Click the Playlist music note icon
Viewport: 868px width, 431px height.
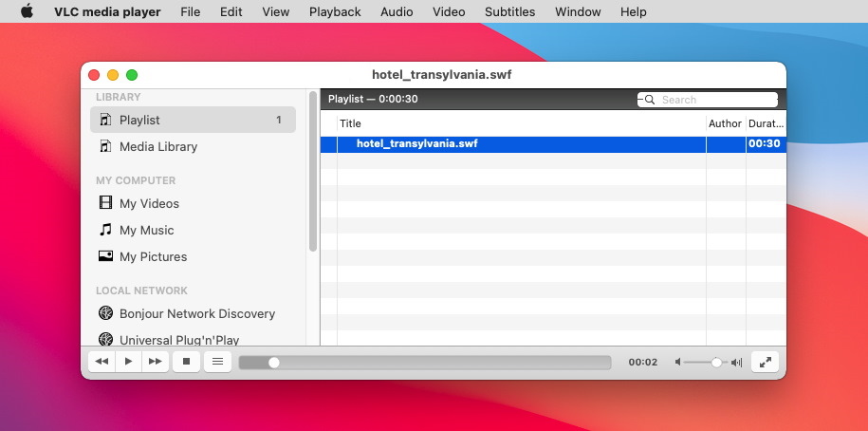(x=105, y=119)
